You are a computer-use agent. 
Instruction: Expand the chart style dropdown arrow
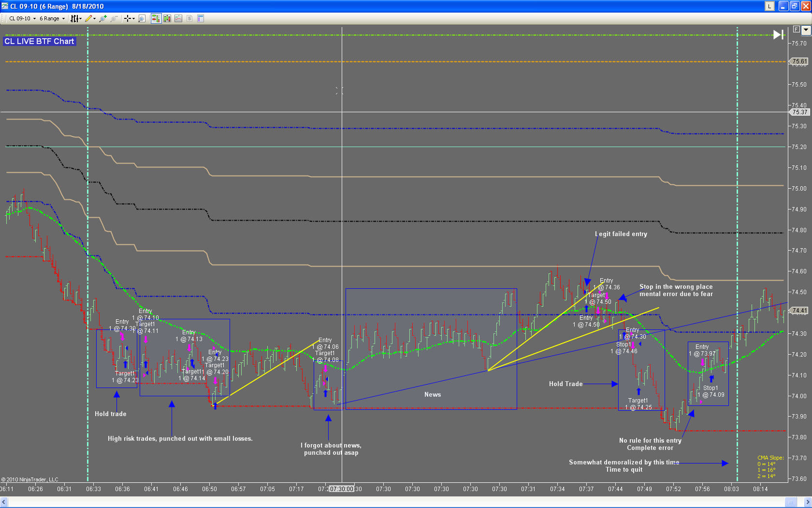click(x=80, y=18)
